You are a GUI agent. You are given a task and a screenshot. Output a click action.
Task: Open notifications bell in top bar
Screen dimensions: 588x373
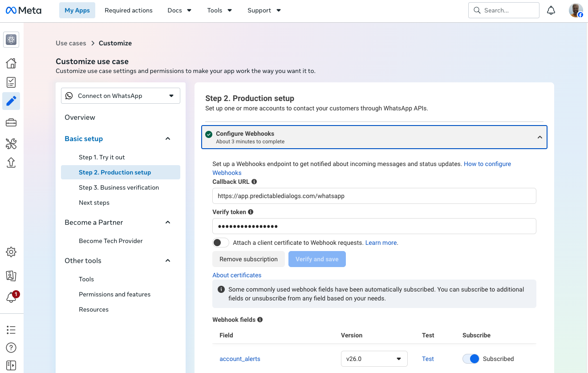[551, 10]
